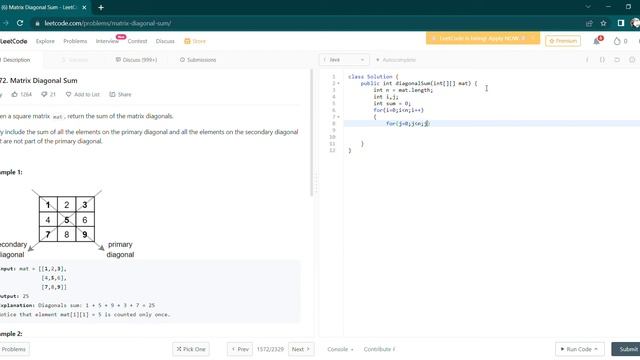640x360 pixels.
Task: Open the Run Code dropdown arrow
Action: pyautogui.click(x=596, y=349)
